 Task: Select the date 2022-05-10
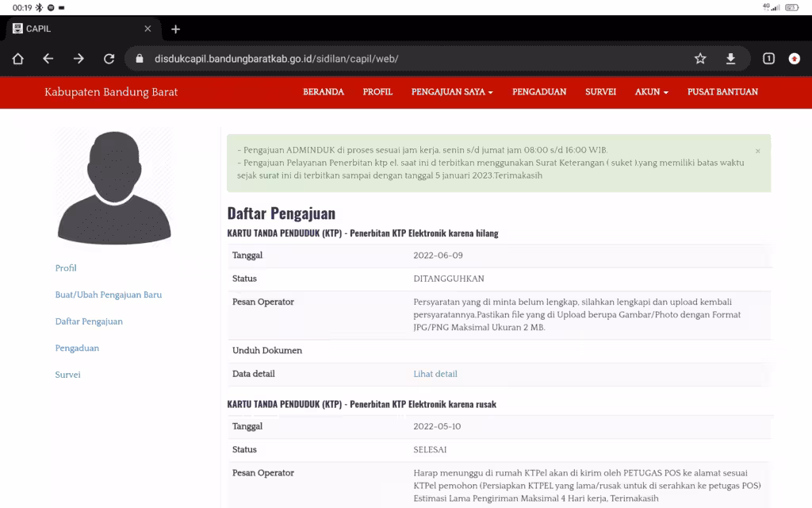coord(437,426)
